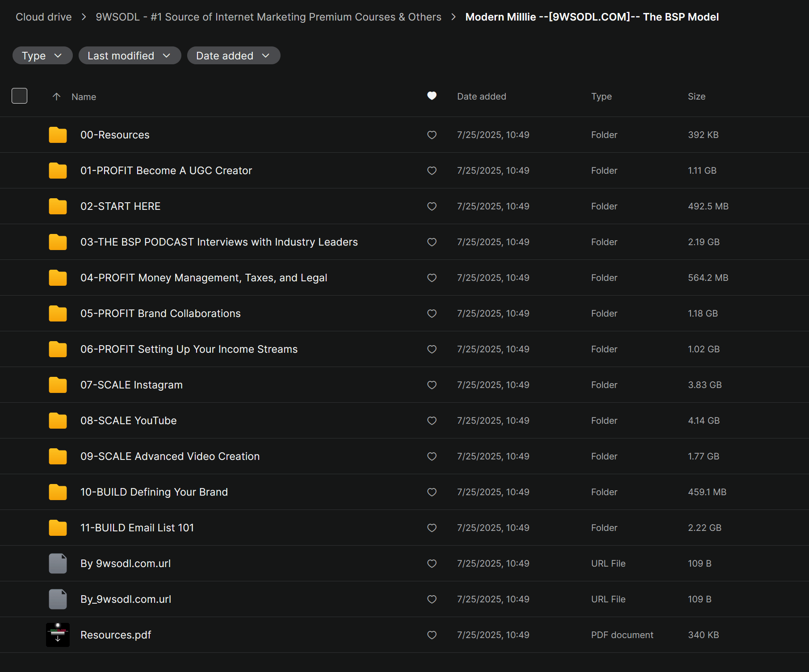This screenshot has height=672, width=809.
Task: Open the Type filter dropdown
Action: point(42,56)
